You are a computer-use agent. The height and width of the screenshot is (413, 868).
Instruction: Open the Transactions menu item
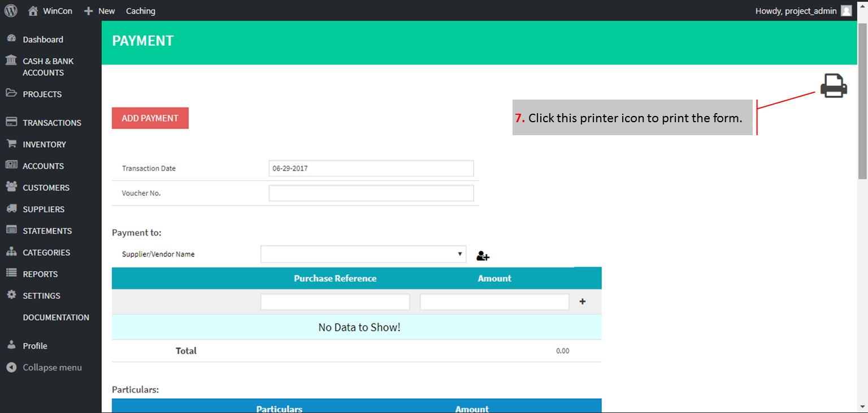(51, 123)
